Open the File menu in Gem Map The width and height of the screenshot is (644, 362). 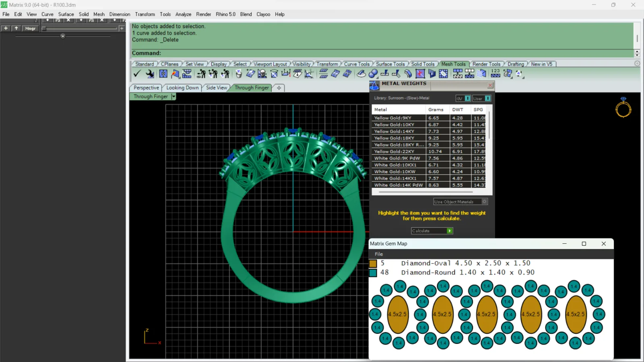[x=379, y=254]
